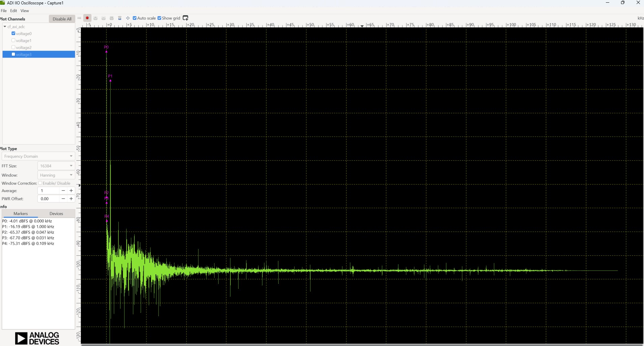Click the new plot window icon
The height and width of the screenshot is (346, 644).
(x=186, y=18)
